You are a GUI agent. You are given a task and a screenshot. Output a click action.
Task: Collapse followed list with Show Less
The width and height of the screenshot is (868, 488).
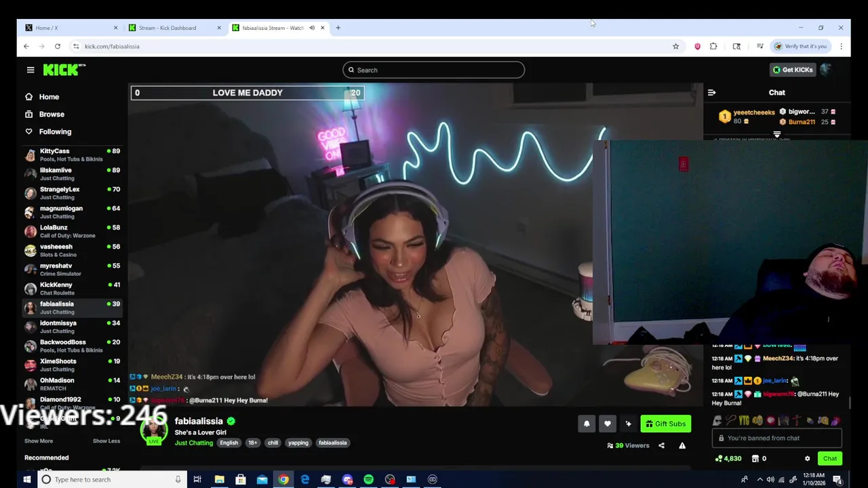pos(106,441)
